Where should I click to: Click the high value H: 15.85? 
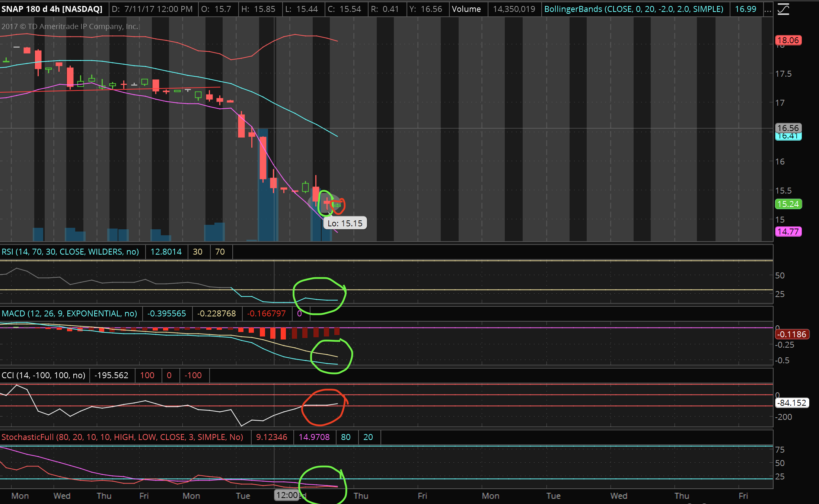coord(258,9)
